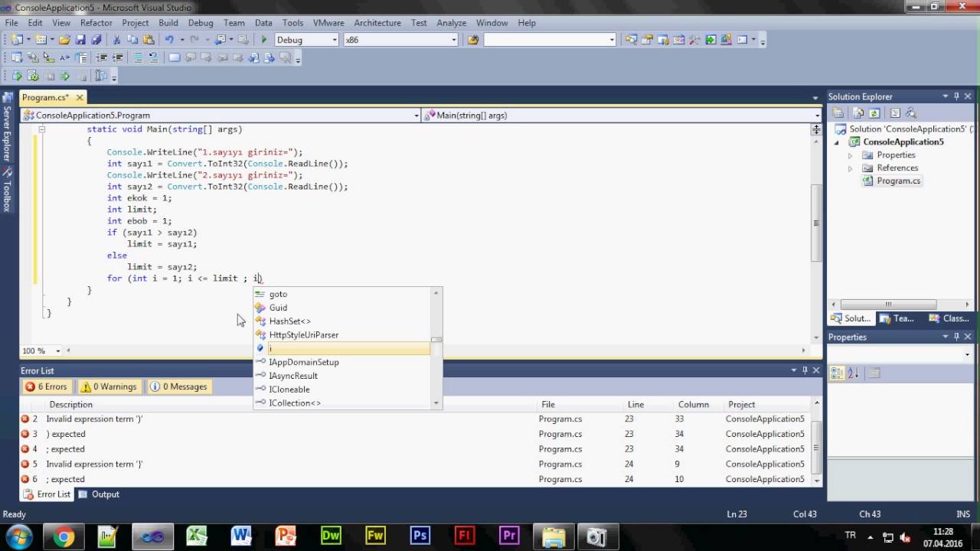The image size is (980, 551).
Task: Toggle a bookmark on the current line
Action: [175, 58]
